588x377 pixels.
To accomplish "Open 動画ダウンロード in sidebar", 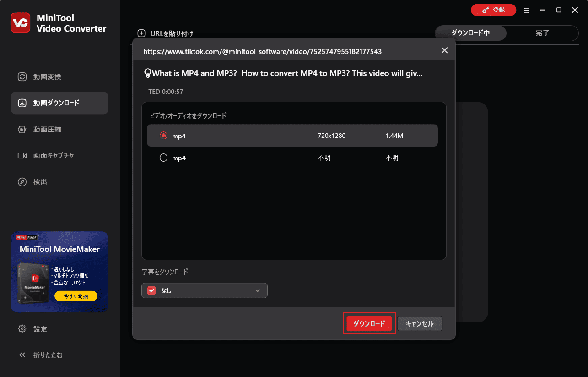I will pyautogui.click(x=59, y=103).
